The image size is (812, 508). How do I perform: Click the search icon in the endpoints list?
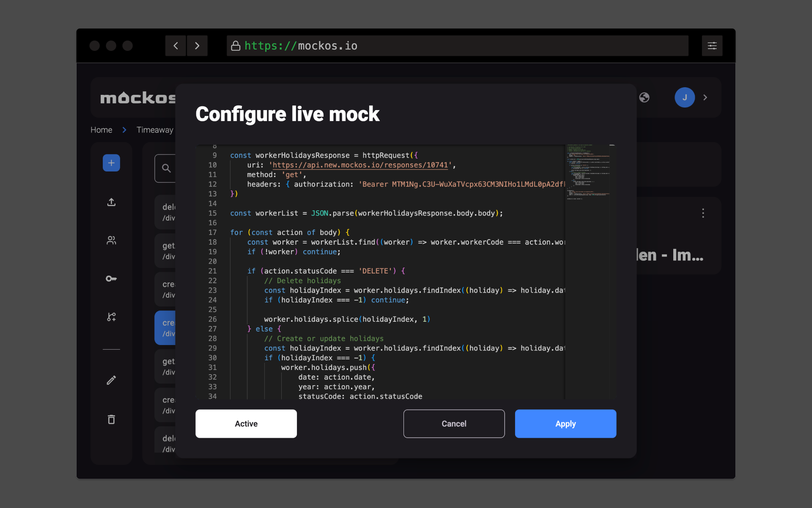tap(166, 168)
